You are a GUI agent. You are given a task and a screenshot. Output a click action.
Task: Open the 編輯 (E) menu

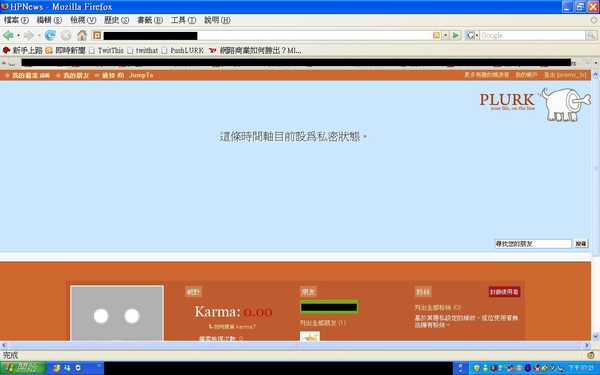(x=49, y=20)
